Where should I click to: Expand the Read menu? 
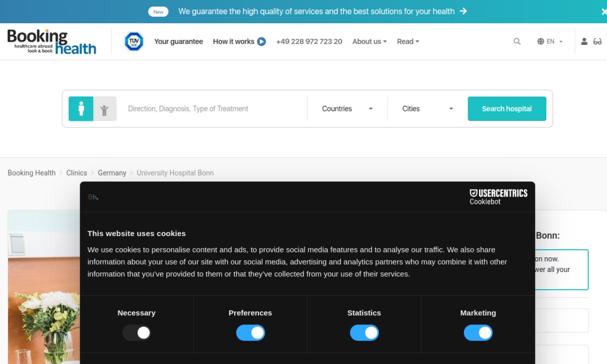point(408,42)
